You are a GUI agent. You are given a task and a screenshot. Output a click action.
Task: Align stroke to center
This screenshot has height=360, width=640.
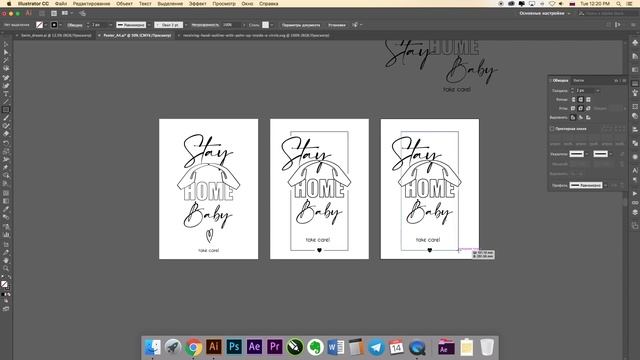tap(573, 117)
